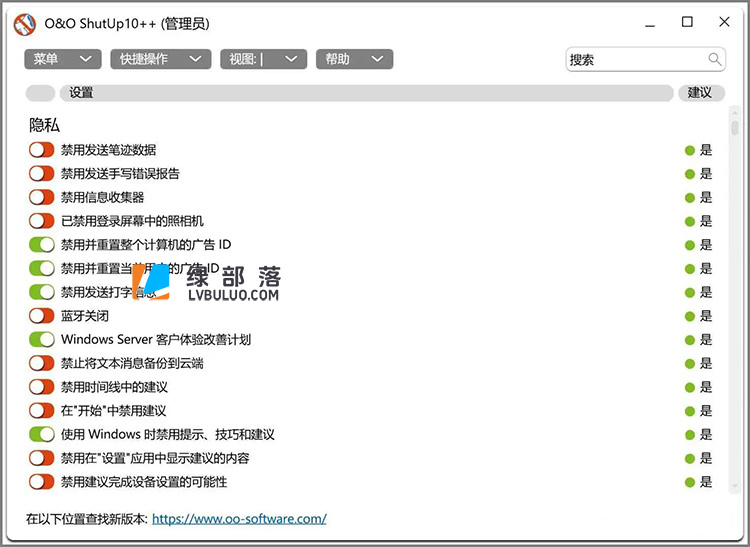750x547 pixels.
Task: Turn off 禁用并重置整个计算机的广告 ID switch
Action: (42, 244)
